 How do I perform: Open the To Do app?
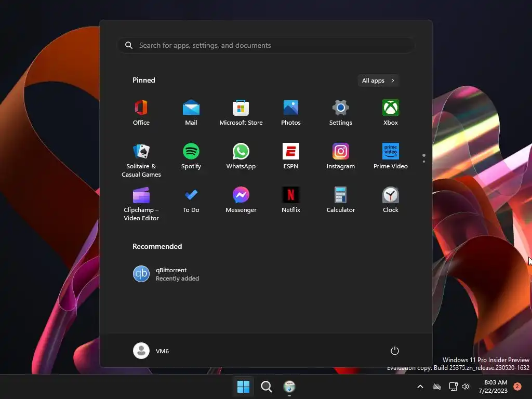(x=191, y=201)
